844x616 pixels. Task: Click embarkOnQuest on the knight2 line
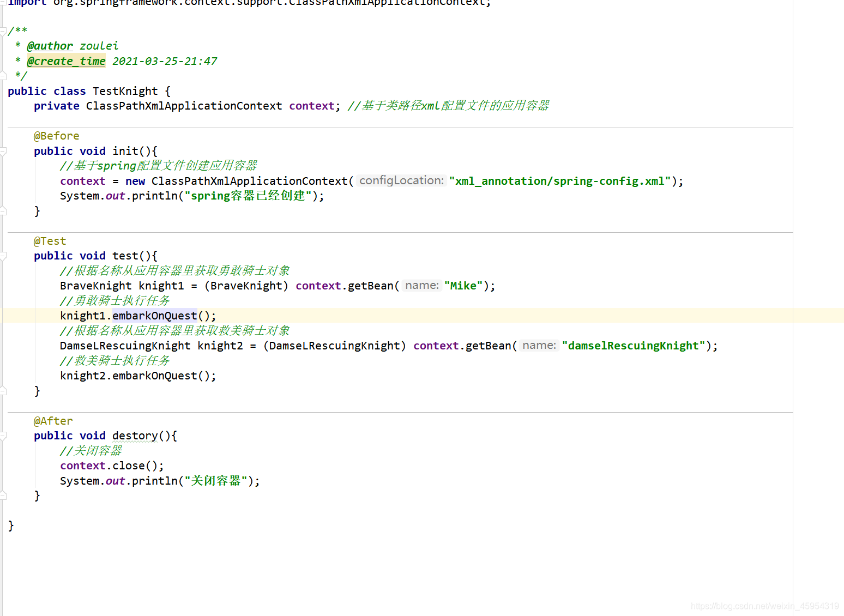click(155, 376)
